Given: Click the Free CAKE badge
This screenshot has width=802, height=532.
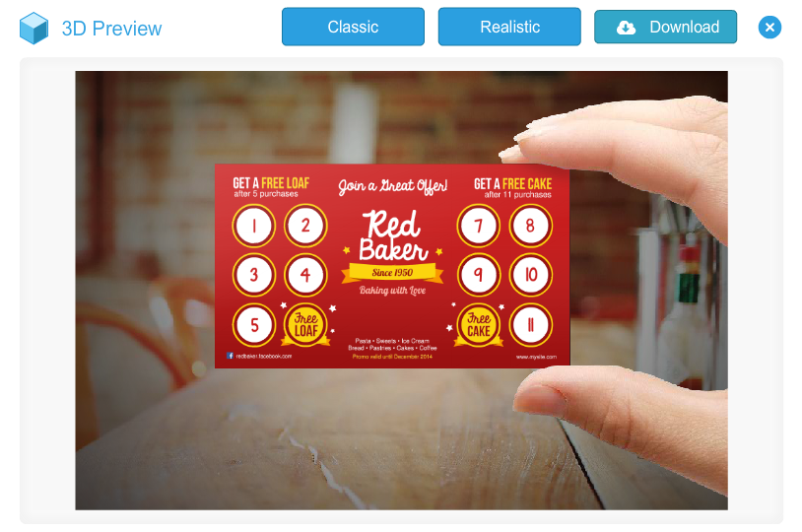Looking at the screenshot, I should coord(478,325).
